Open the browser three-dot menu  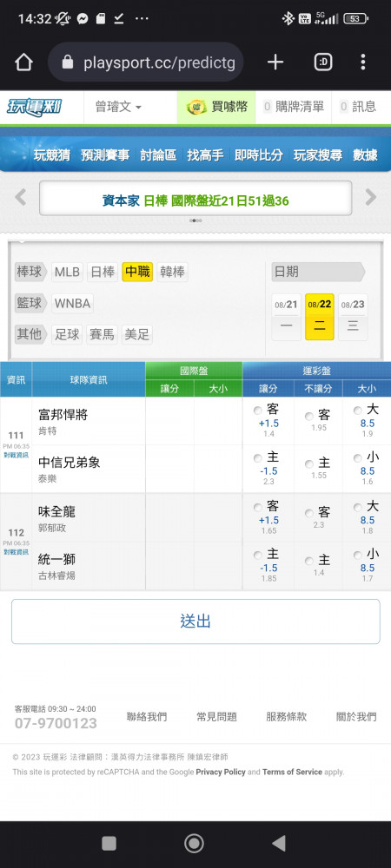[x=362, y=62]
